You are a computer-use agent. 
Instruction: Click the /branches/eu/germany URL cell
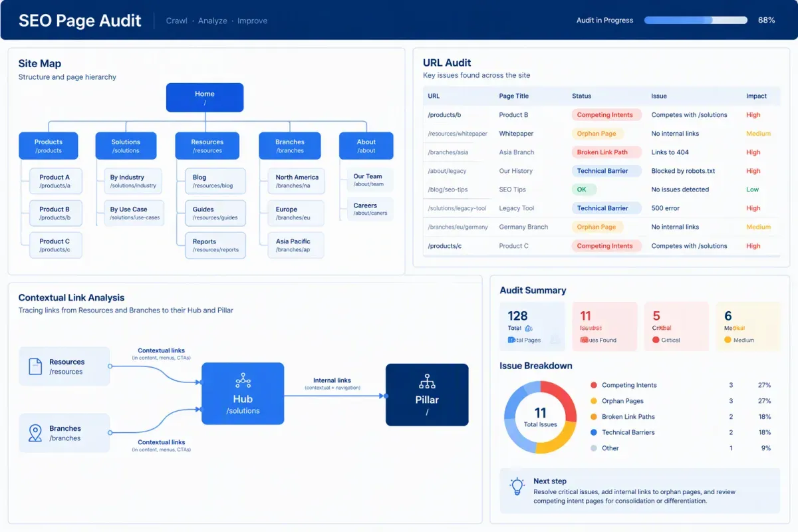click(458, 227)
